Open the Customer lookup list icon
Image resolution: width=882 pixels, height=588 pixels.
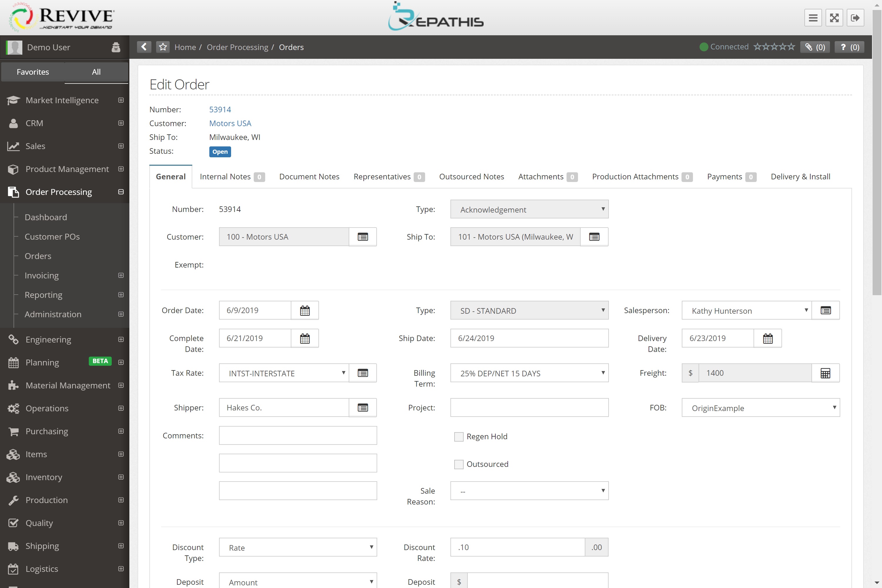363,237
